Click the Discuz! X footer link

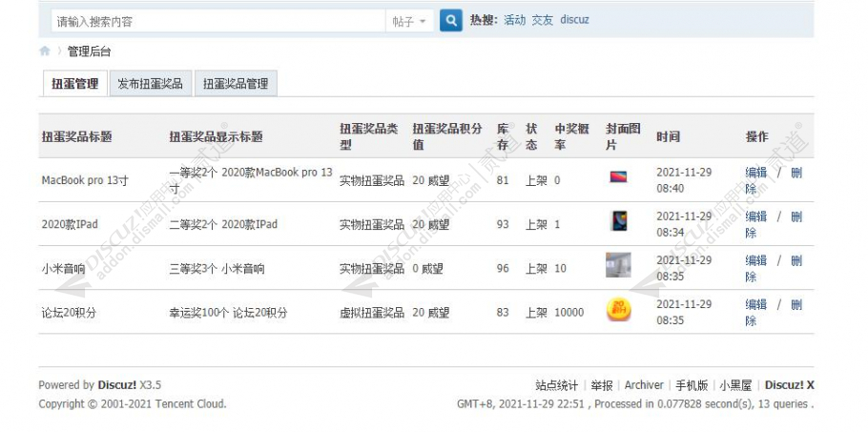[x=790, y=385]
